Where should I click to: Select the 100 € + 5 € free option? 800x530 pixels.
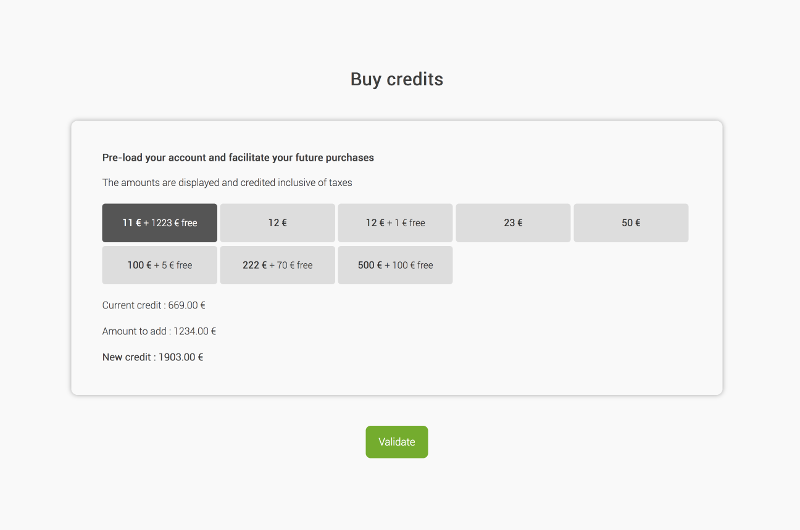point(159,265)
